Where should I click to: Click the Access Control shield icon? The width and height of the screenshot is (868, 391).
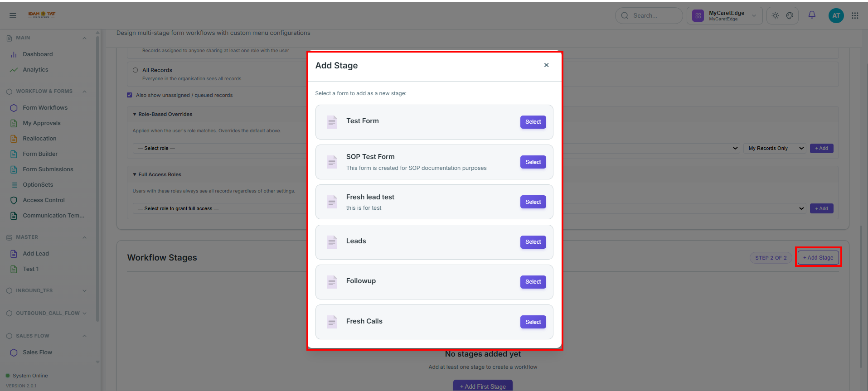tap(14, 200)
